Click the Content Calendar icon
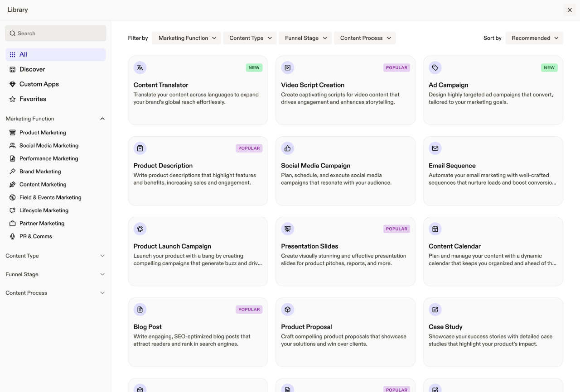The width and height of the screenshot is (580, 392). click(435, 229)
